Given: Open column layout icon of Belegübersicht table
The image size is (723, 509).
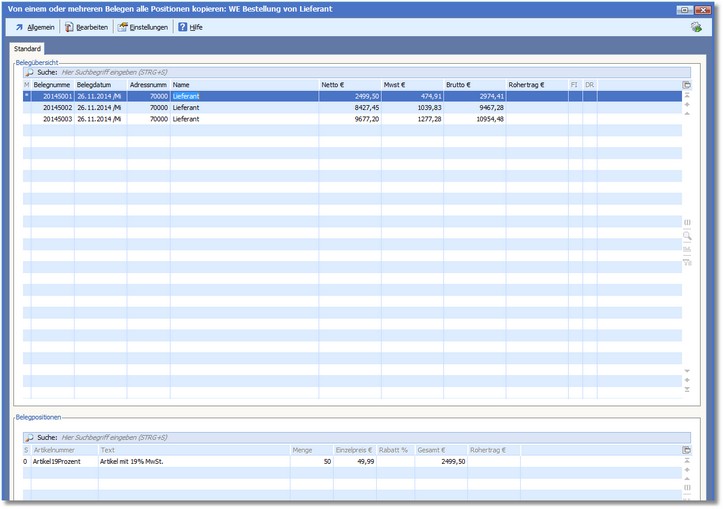Looking at the screenshot, I should click(x=687, y=85).
